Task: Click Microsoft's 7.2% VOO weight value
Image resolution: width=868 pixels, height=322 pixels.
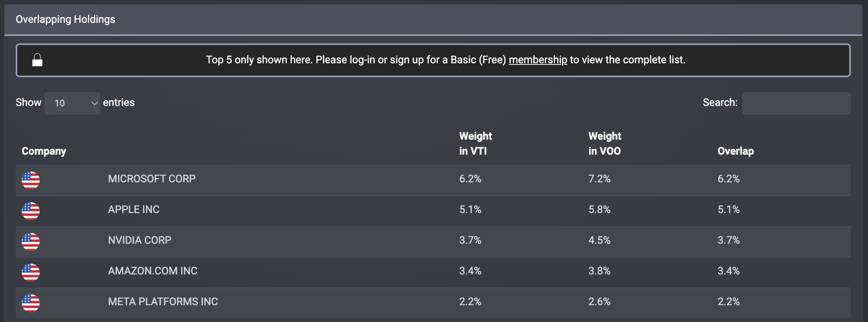Action: [x=599, y=179]
